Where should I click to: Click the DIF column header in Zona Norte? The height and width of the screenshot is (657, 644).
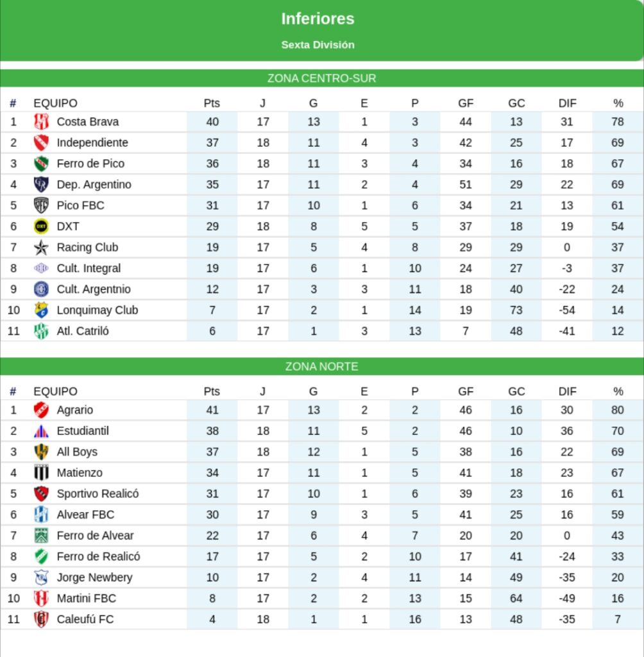tap(567, 391)
